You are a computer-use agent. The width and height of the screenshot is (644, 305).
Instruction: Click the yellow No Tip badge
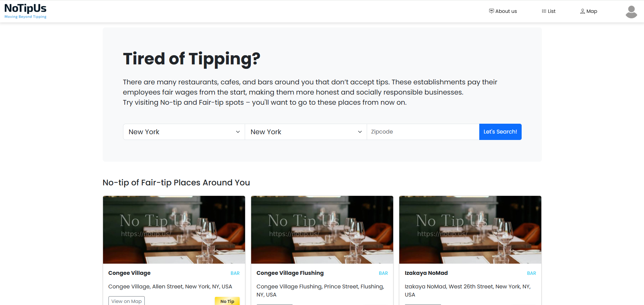(227, 301)
